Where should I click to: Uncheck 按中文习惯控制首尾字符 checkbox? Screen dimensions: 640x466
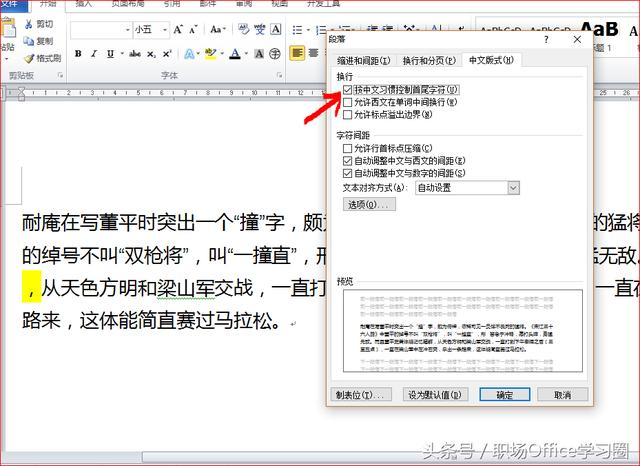(x=347, y=89)
